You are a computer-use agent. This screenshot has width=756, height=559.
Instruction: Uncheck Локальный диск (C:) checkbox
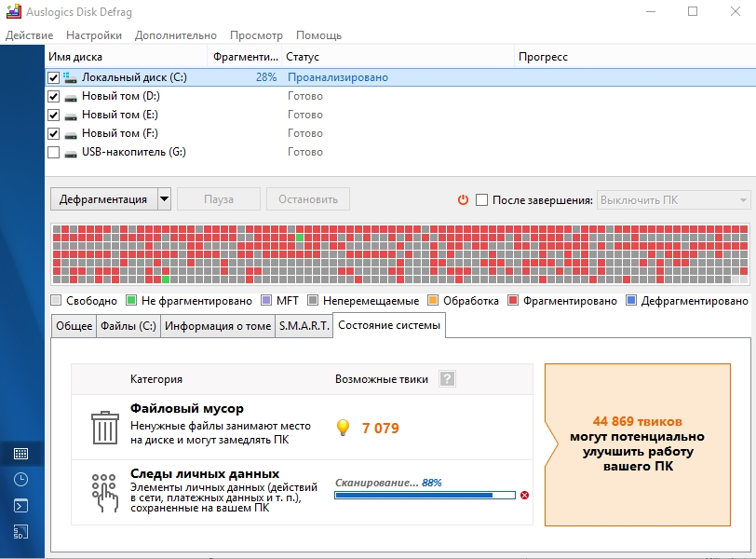click(x=53, y=77)
